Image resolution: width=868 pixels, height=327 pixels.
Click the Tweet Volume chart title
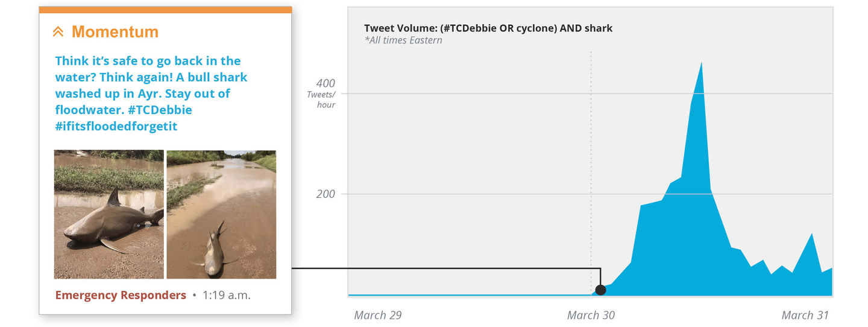488,28
